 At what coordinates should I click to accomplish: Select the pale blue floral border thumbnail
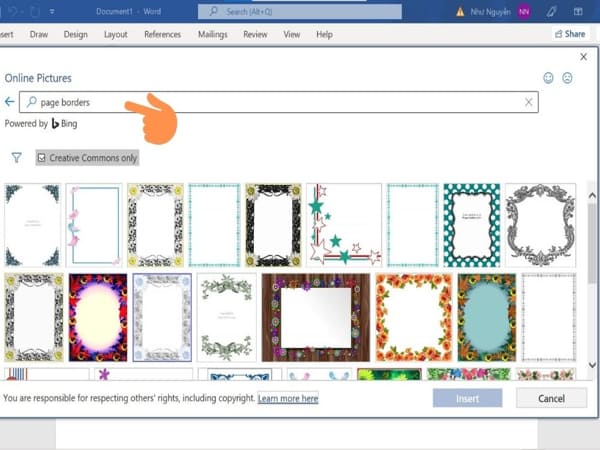162,318
